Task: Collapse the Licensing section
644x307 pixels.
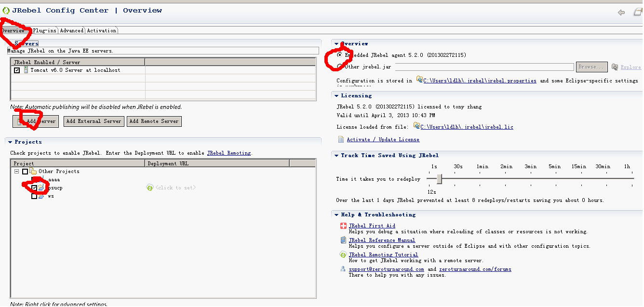Action: (x=336, y=96)
